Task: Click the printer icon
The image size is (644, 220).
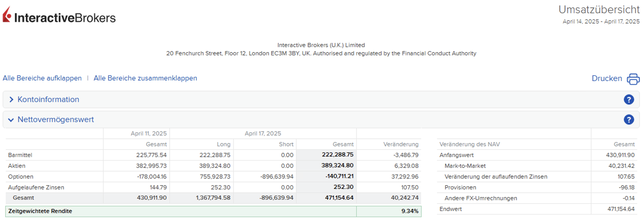Action: (633, 79)
